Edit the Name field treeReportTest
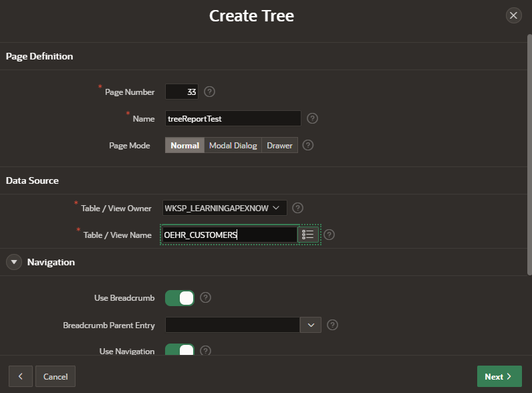Viewport: 532px width, 393px height. coord(233,118)
